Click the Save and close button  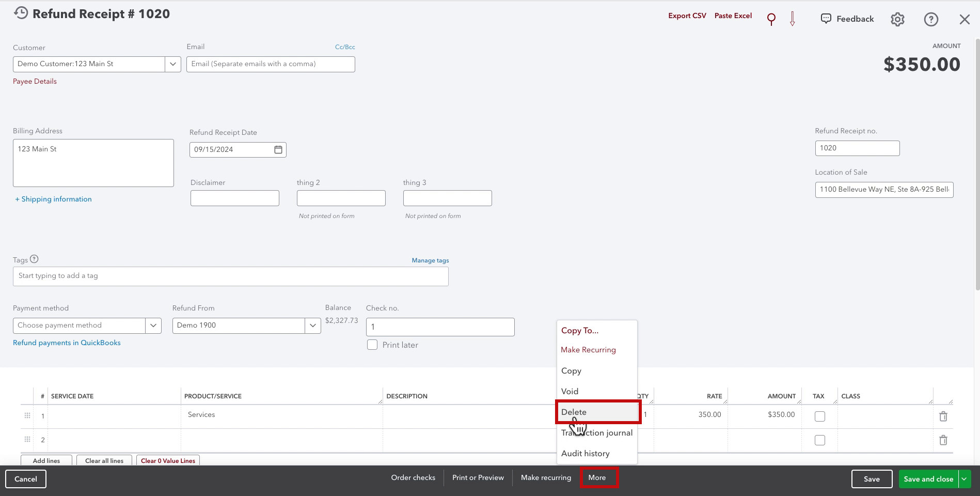[x=928, y=479]
